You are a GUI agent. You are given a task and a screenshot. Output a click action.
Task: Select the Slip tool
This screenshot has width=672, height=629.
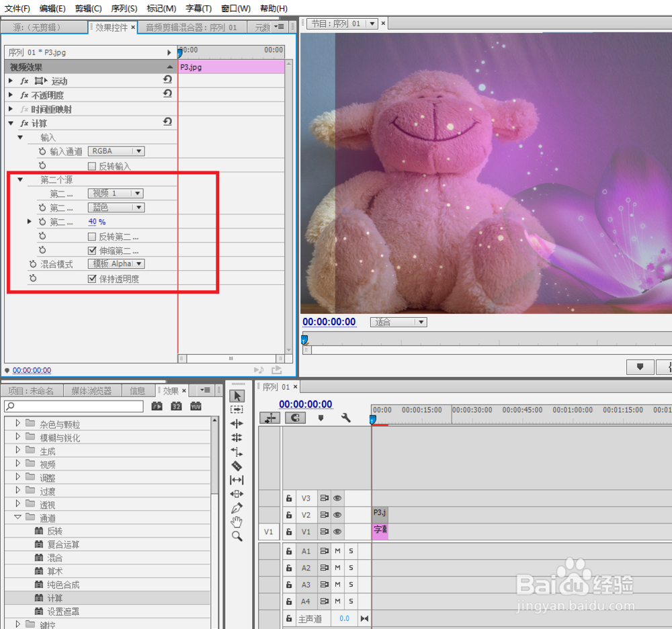(x=237, y=480)
